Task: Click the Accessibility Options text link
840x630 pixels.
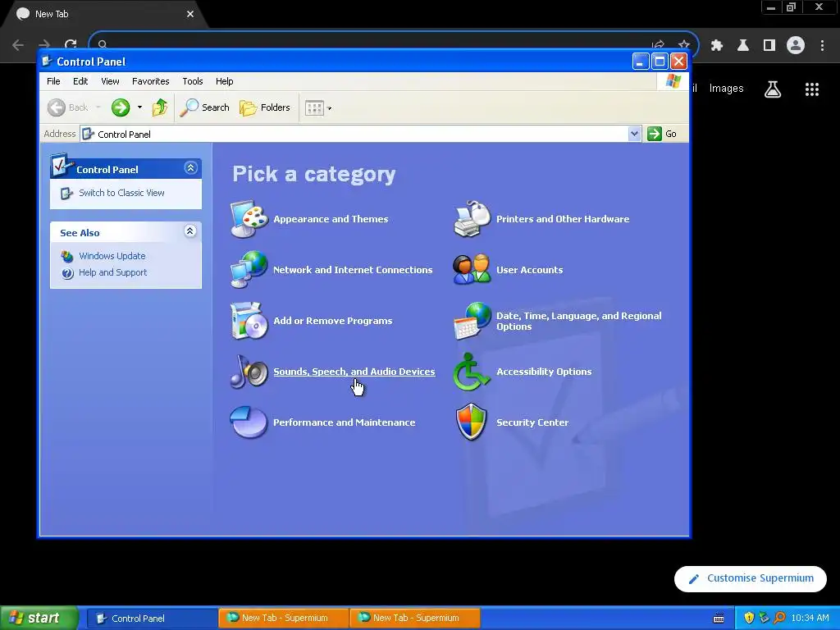Action: (x=544, y=372)
